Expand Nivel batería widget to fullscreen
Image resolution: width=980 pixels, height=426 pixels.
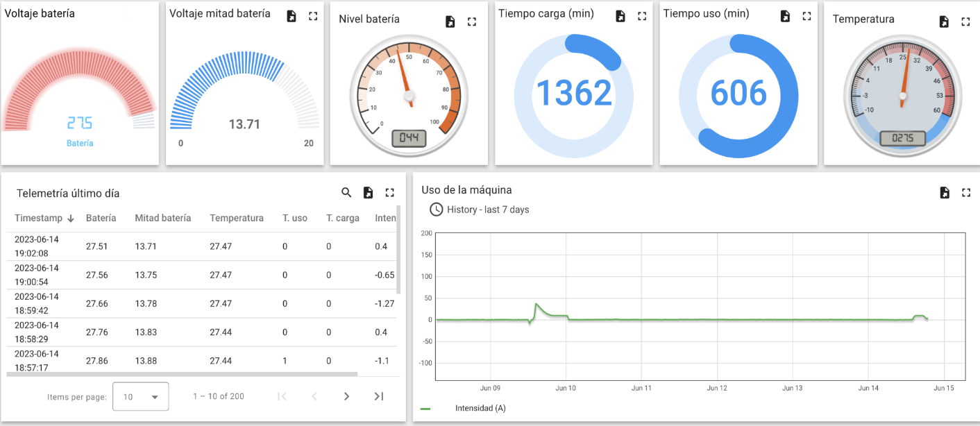tap(472, 22)
